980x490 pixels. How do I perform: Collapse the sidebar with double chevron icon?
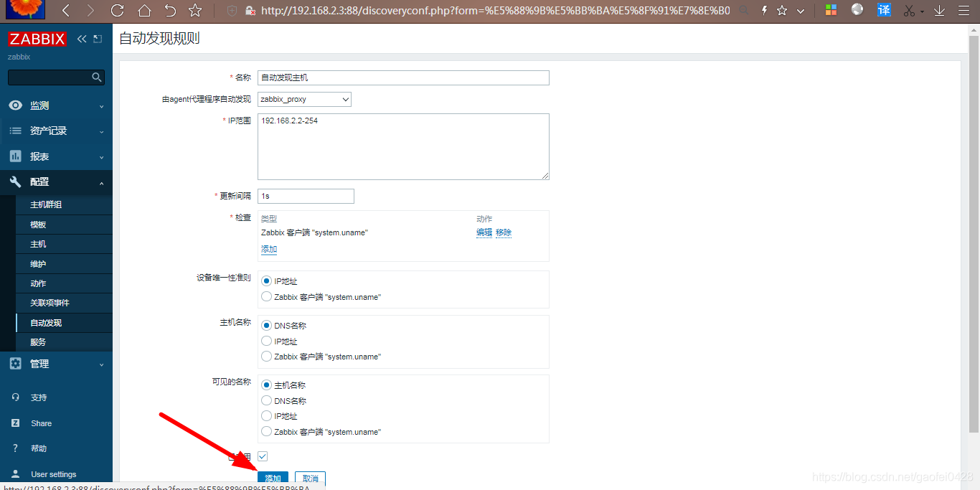pyautogui.click(x=82, y=39)
